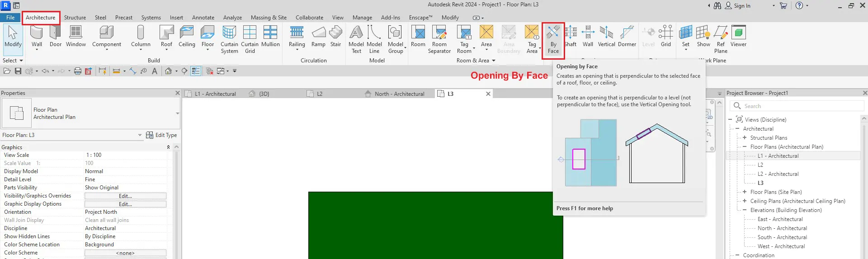
Task: Select the Column tool
Action: [141, 37]
